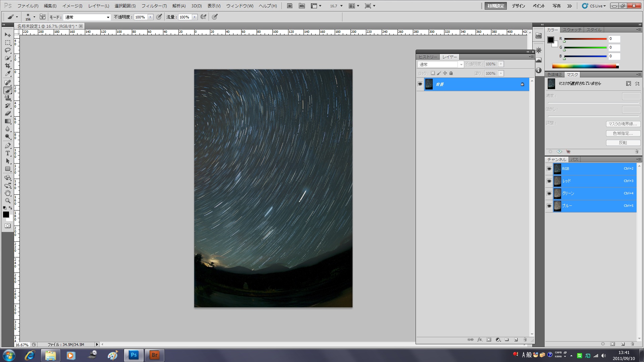Select the Eyedropper tool
This screenshot has width=644, height=362.
[8, 74]
